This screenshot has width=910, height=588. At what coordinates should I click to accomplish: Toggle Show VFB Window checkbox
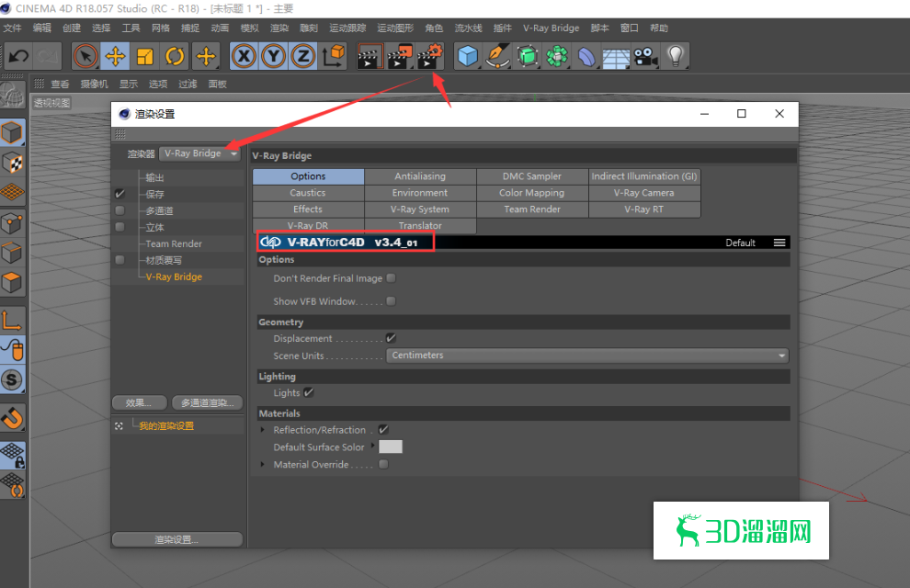391,301
